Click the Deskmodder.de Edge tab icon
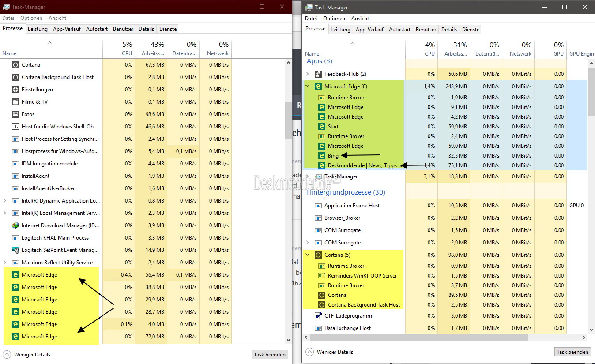This screenshot has height=364, width=595. [321, 165]
